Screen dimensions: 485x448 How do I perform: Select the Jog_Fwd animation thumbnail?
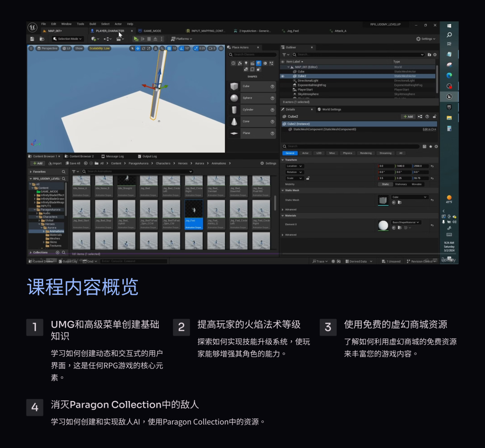[x=194, y=214]
